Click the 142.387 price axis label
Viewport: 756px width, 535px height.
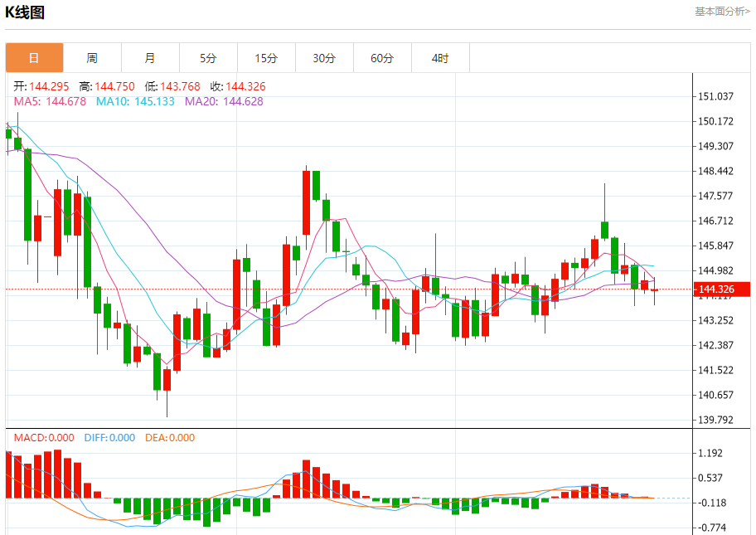pyautogui.click(x=715, y=345)
